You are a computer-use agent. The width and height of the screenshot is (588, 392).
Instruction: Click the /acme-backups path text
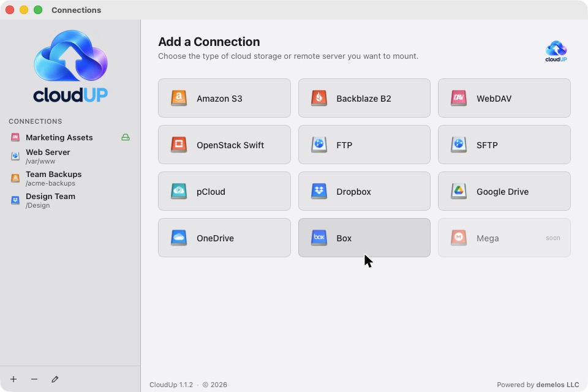51,183
